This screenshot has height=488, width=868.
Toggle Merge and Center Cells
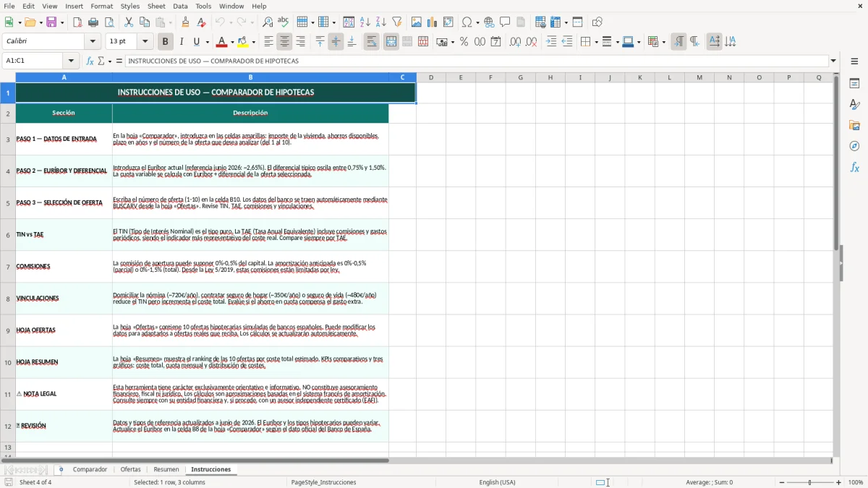[391, 42]
